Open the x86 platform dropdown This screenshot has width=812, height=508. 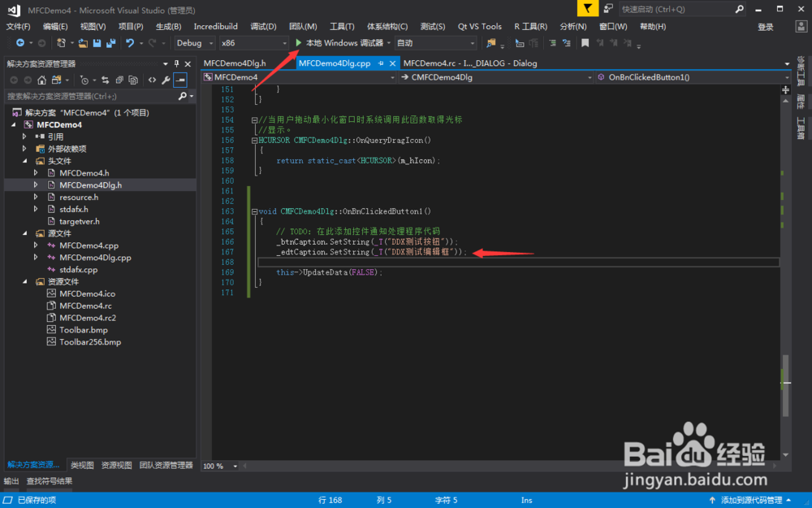(253, 43)
